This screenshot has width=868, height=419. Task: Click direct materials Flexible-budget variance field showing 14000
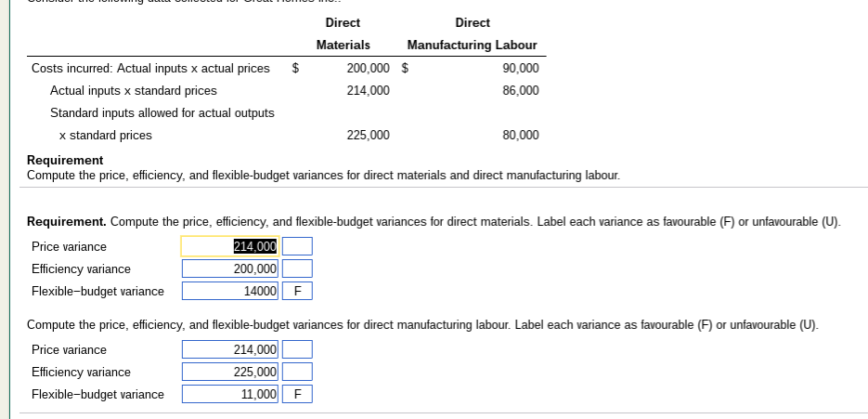[x=229, y=291]
